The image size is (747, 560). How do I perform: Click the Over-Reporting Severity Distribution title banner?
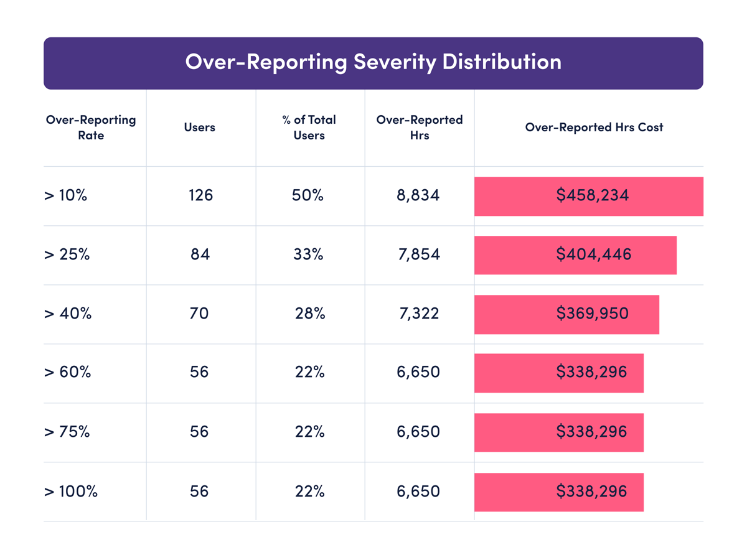click(373, 62)
